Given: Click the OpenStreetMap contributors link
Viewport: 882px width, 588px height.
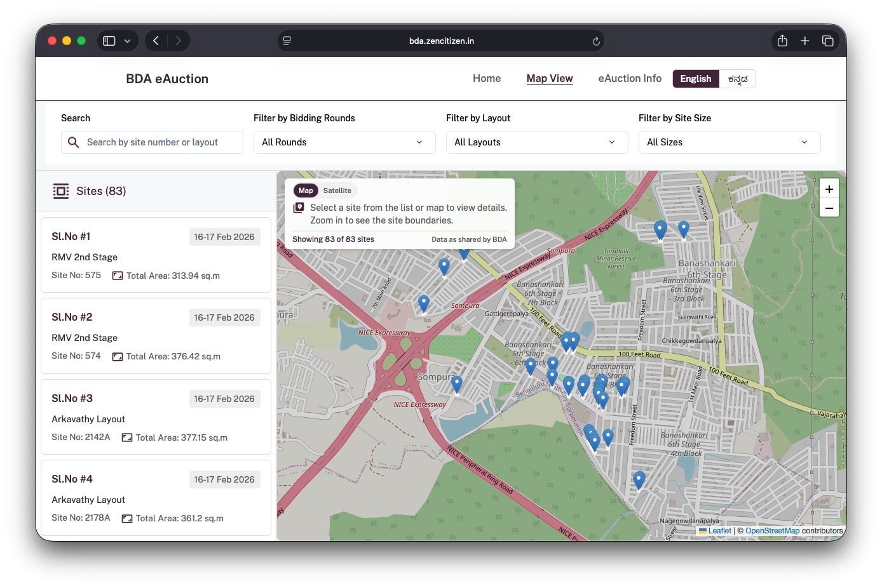Looking at the screenshot, I should (x=772, y=531).
